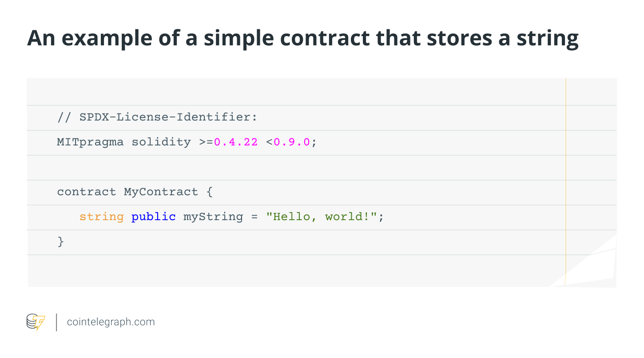Image resolution: width=644 pixels, height=358 pixels.
Task: Click the heading about a simple contract
Action: click(x=302, y=38)
